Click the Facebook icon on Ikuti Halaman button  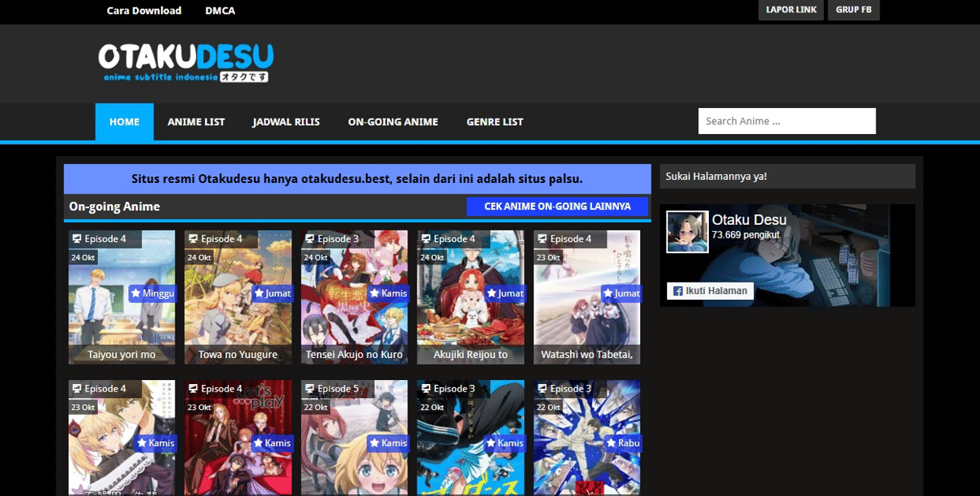pos(676,290)
